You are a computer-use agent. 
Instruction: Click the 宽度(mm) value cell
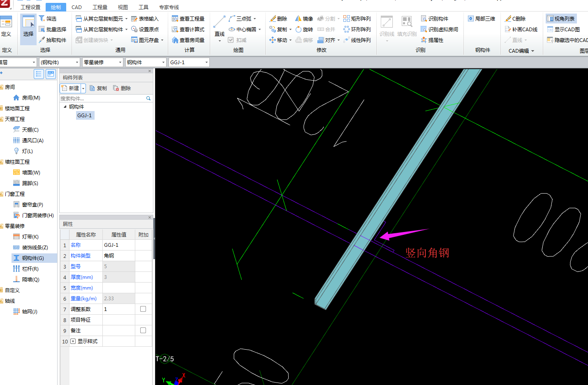tap(118, 288)
